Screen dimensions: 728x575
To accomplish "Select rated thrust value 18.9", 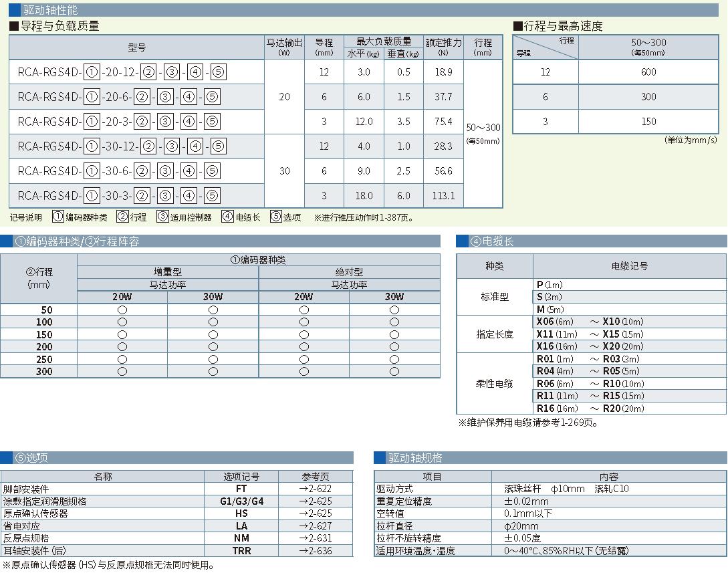I will [443, 72].
